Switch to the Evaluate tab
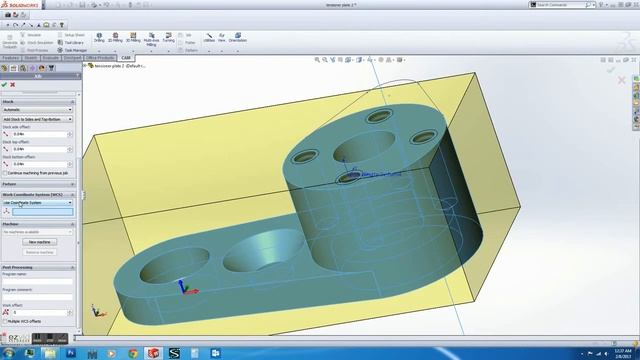 (51, 58)
